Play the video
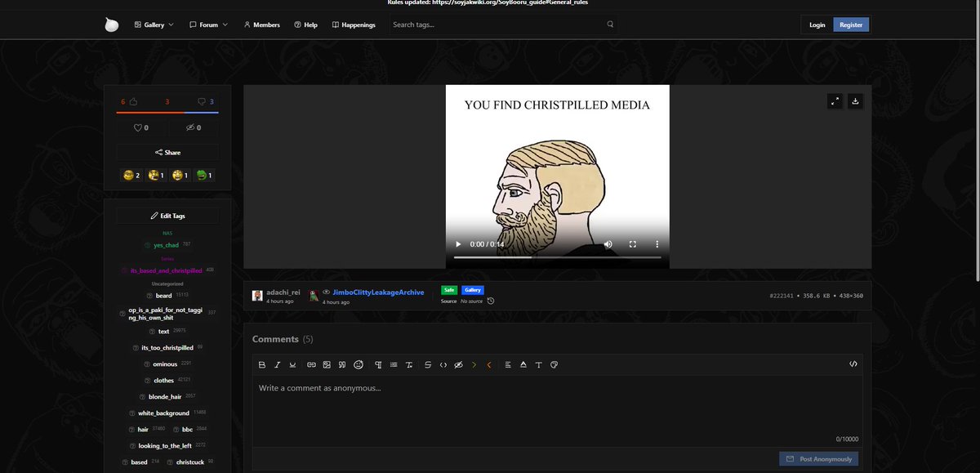980x473 pixels. (x=458, y=244)
